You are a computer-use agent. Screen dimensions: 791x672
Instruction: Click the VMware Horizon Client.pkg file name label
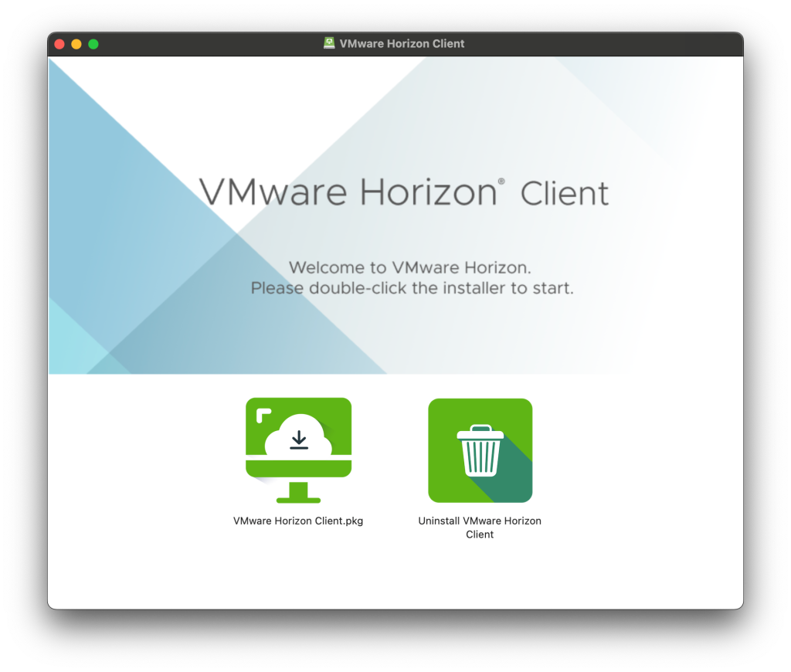[x=298, y=521]
